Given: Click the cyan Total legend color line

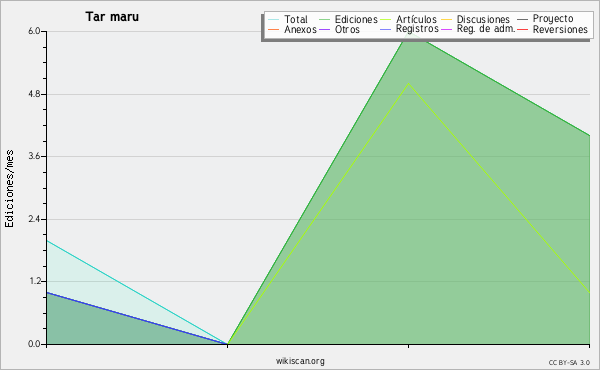Looking at the screenshot, I should point(274,20).
